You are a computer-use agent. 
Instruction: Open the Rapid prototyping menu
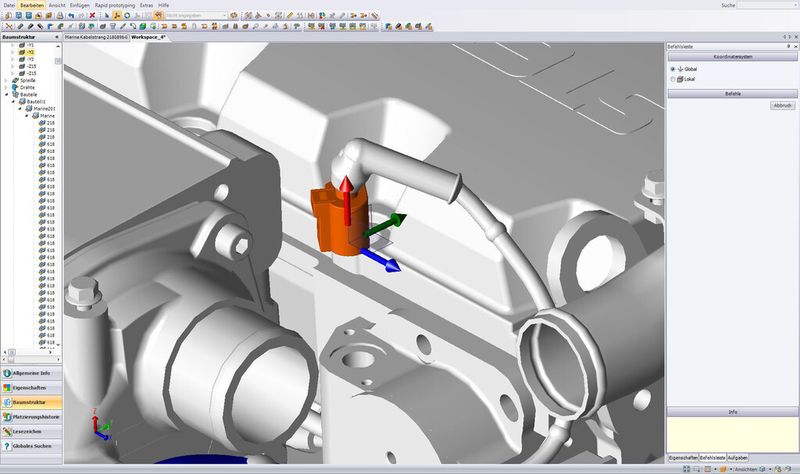click(x=115, y=5)
